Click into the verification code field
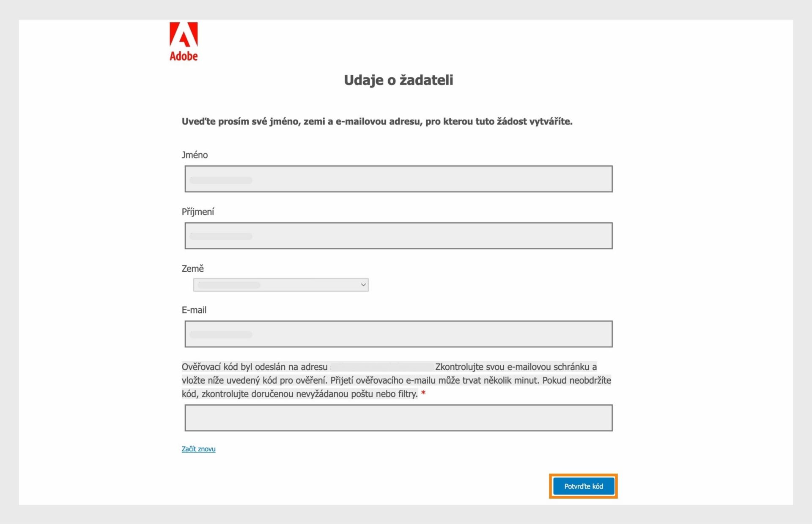 point(398,418)
